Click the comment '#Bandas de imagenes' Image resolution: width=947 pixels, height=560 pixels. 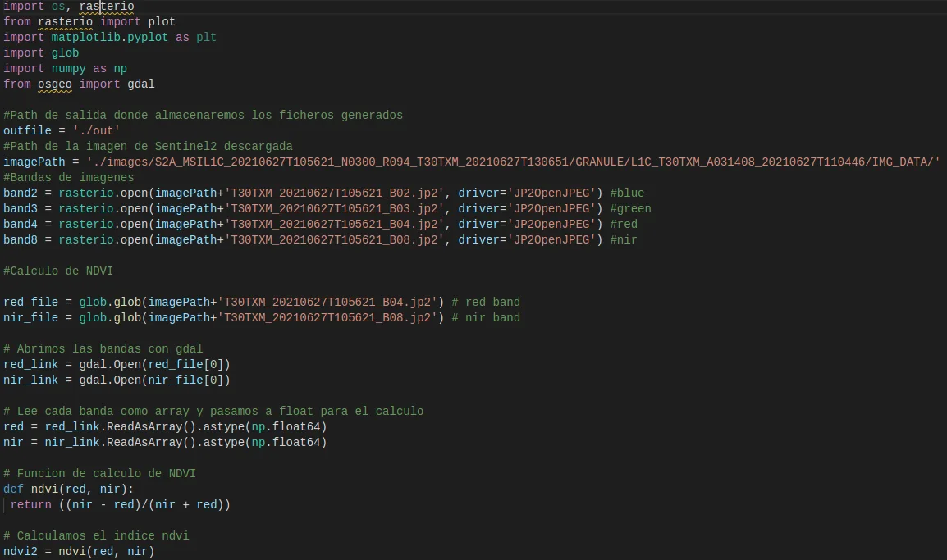pos(69,177)
